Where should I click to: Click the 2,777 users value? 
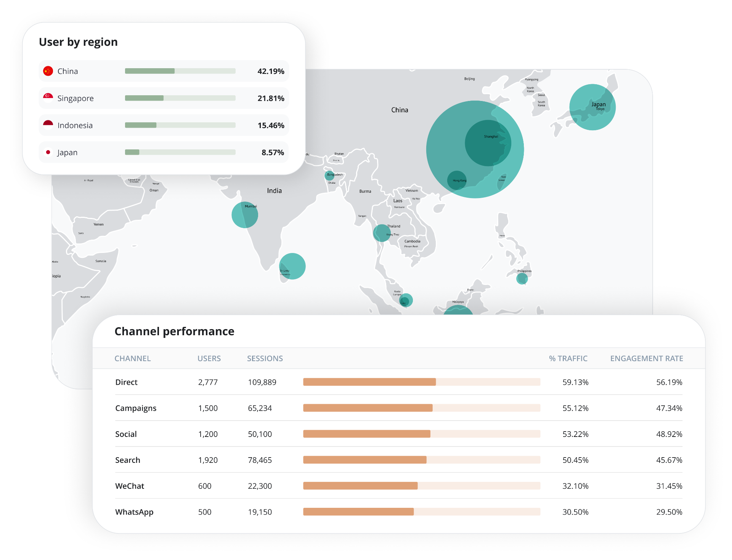click(x=208, y=382)
